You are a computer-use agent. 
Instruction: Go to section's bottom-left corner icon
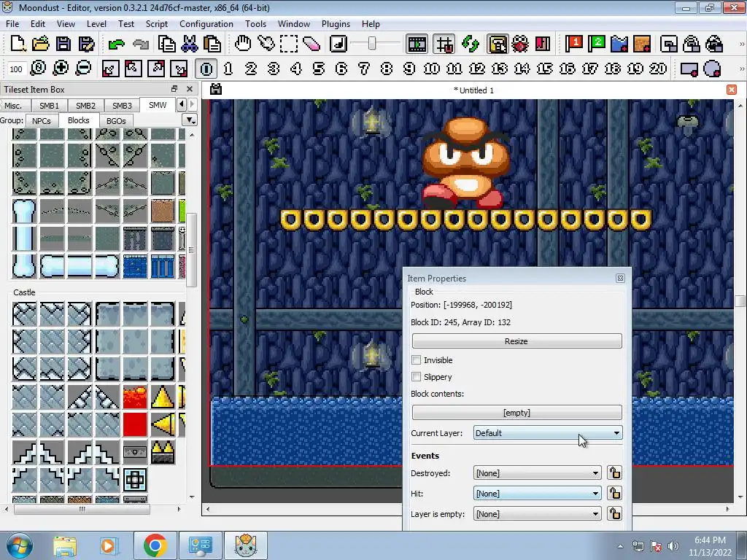coord(110,69)
